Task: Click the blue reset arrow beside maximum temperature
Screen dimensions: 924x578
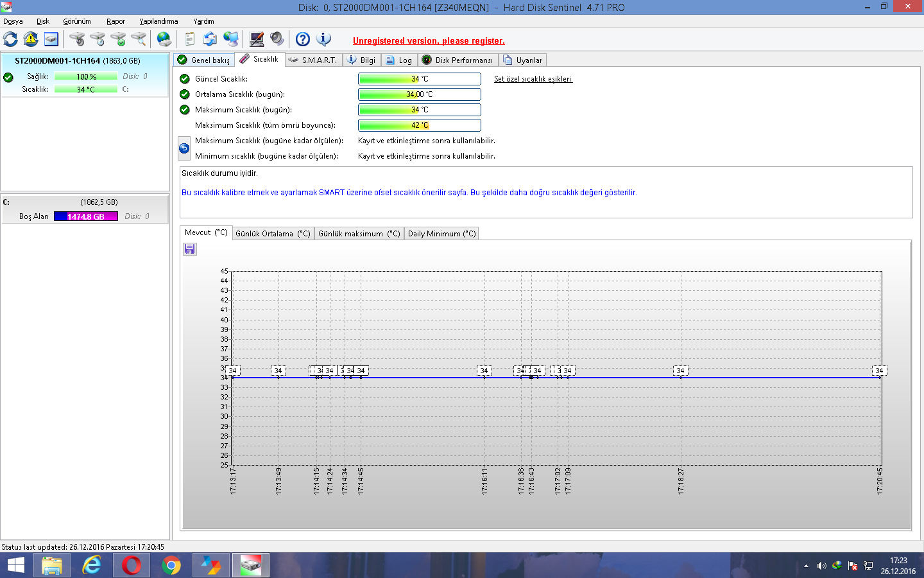Action: click(184, 148)
